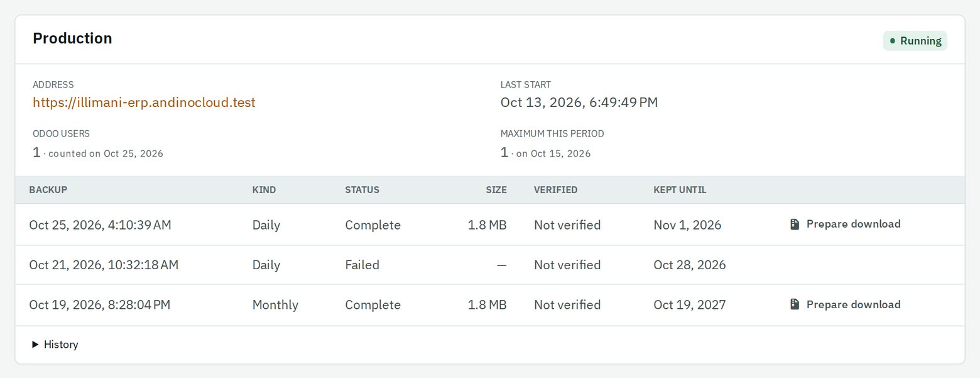Click the STATUS column header
The height and width of the screenshot is (378, 980).
coord(362,189)
